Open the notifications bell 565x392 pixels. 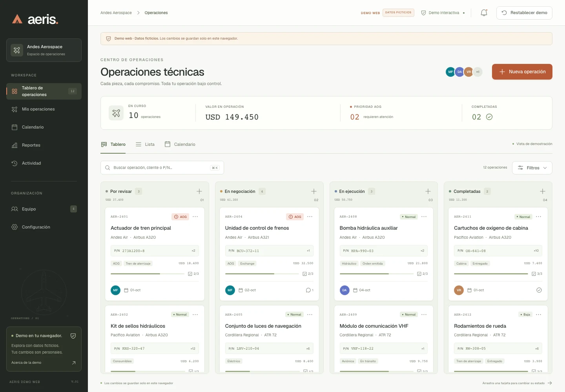point(484,13)
